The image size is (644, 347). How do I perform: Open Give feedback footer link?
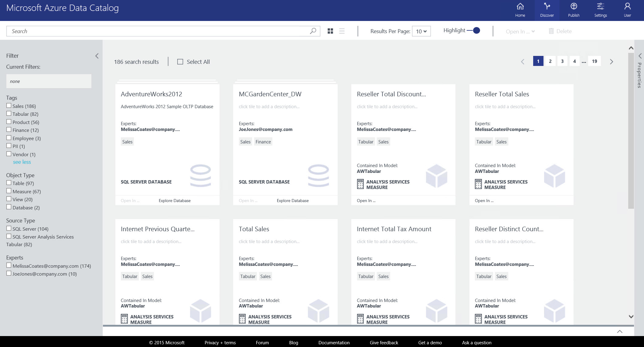(384, 342)
